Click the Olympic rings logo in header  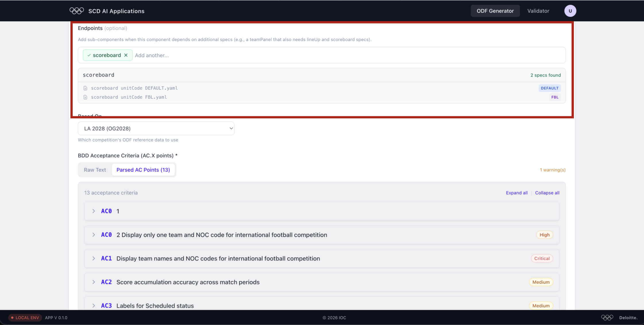point(77,11)
